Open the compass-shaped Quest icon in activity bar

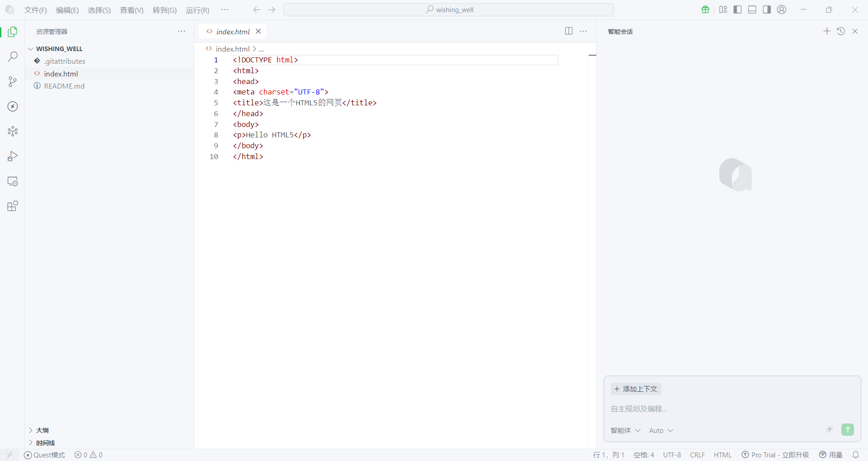click(13, 106)
